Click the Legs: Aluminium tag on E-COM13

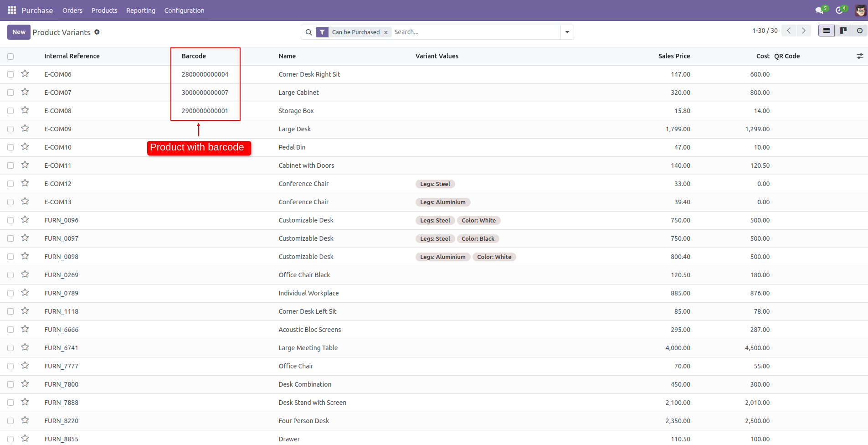443,202
